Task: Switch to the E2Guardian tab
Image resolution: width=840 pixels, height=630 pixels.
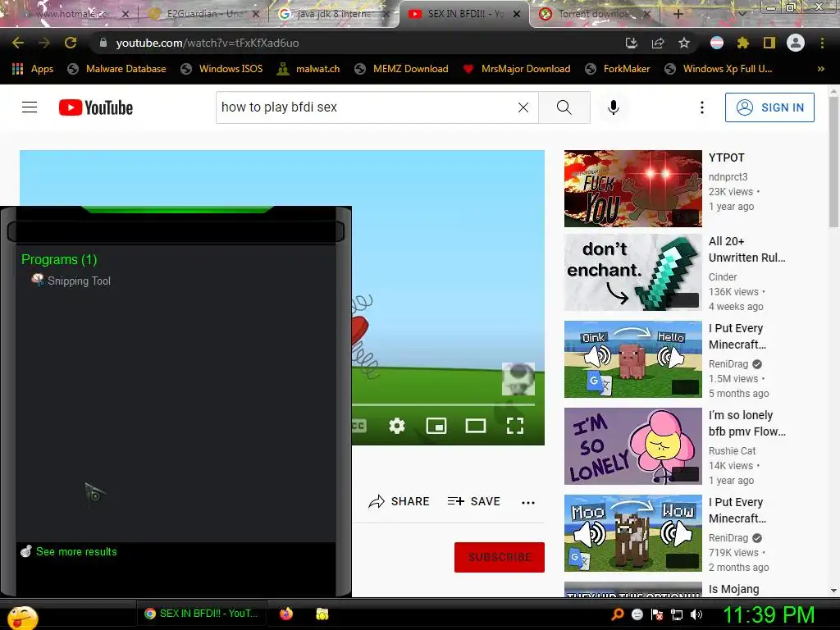Action: point(203,14)
